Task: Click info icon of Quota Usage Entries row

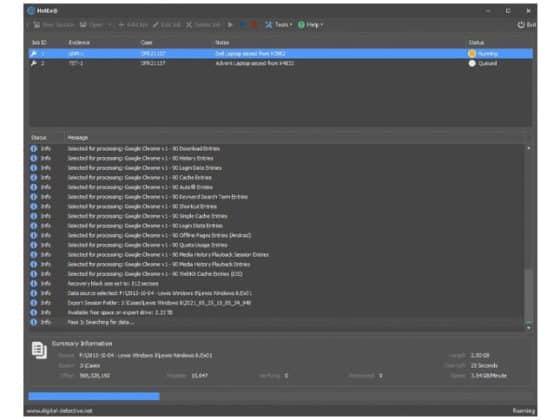Action: 34,245
